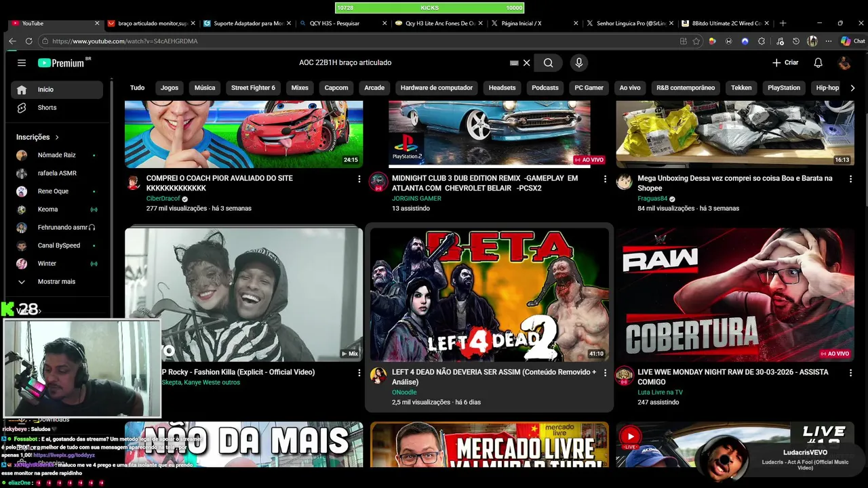
Task: Select the Arcade filter chip
Action: (374, 87)
